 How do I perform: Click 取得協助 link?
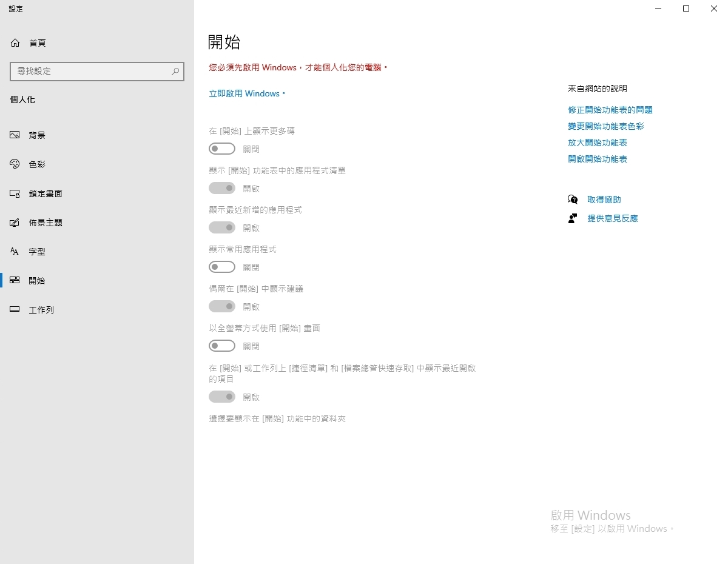point(604,200)
